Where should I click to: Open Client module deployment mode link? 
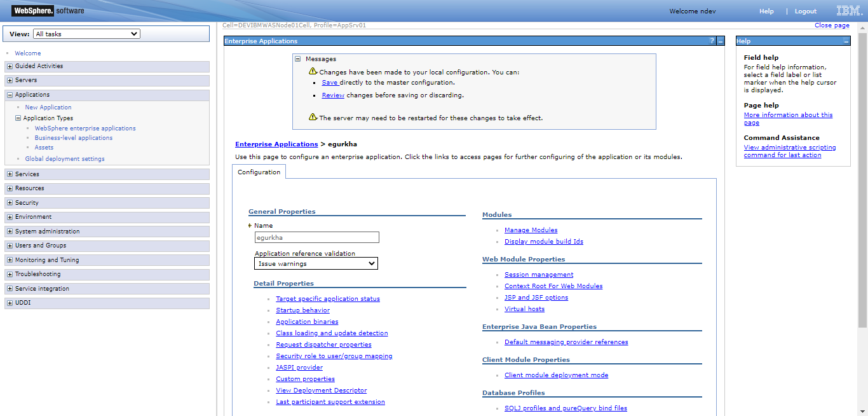(x=556, y=375)
